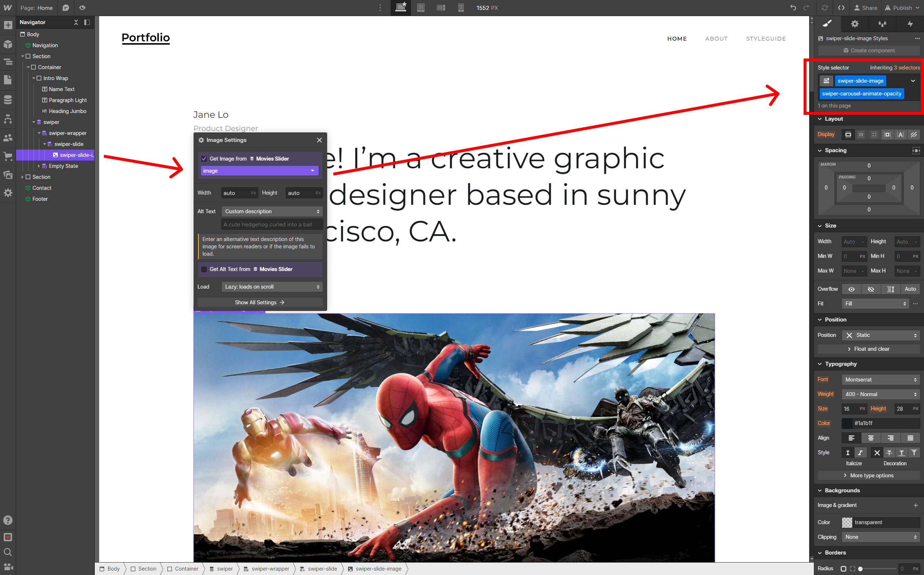This screenshot has height=575, width=924.
Task: Open Font Montserrat dropdown
Action: [x=880, y=380]
